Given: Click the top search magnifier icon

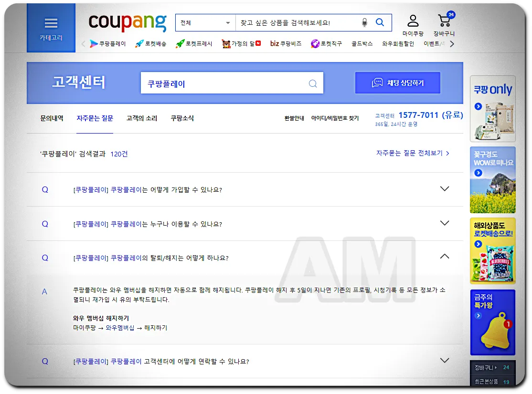Looking at the screenshot, I should point(380,22).
